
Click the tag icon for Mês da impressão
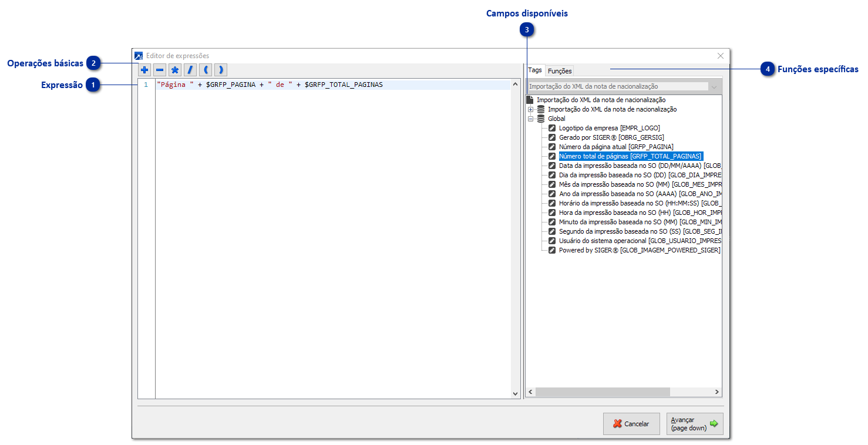[552, 184]
